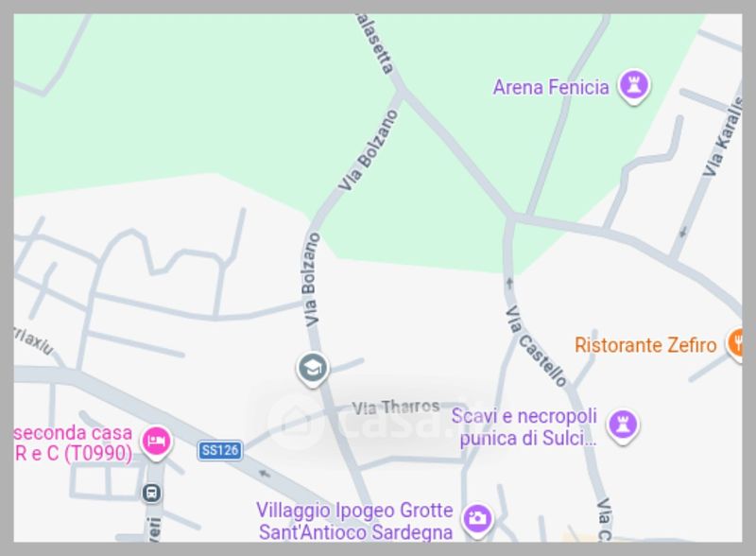The image size is (756, 556).
Task: Click the one-way arrow on Via Castello
Action: click(509, 283)
